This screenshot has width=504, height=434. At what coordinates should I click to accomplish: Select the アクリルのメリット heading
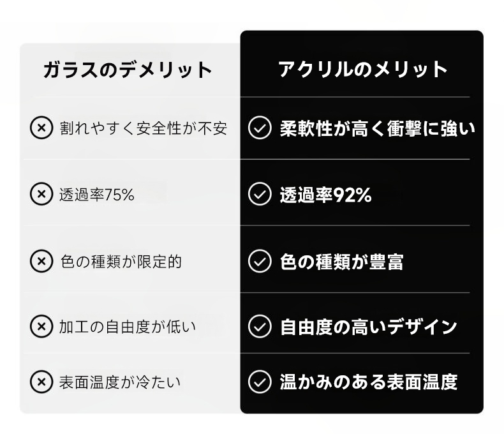(363, 70)
